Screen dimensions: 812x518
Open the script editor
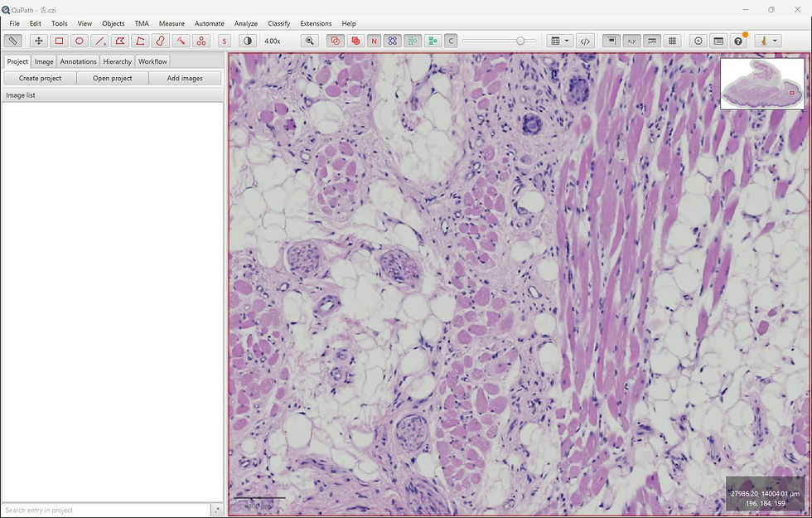tap(585, 41)
